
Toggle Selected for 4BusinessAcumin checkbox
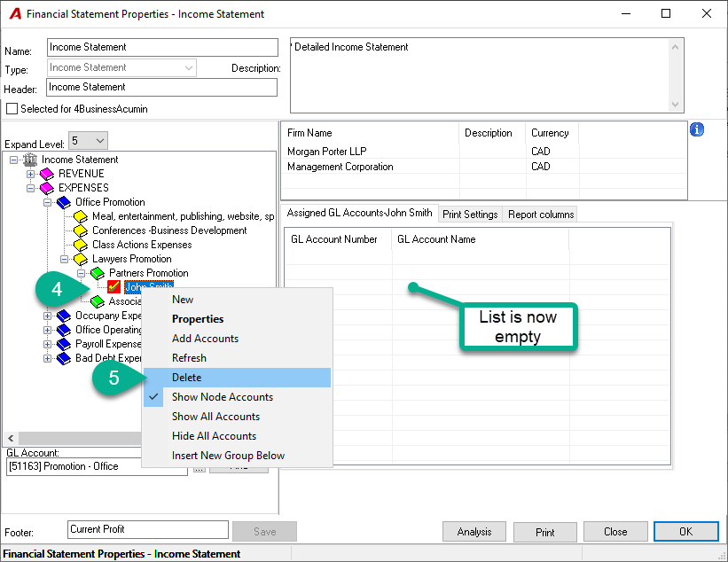[x=12, y=109]
